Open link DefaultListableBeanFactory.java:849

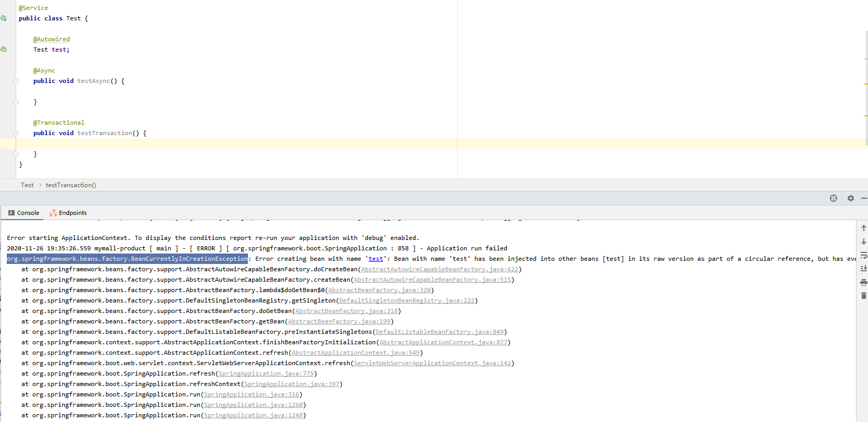click(440, 332)
